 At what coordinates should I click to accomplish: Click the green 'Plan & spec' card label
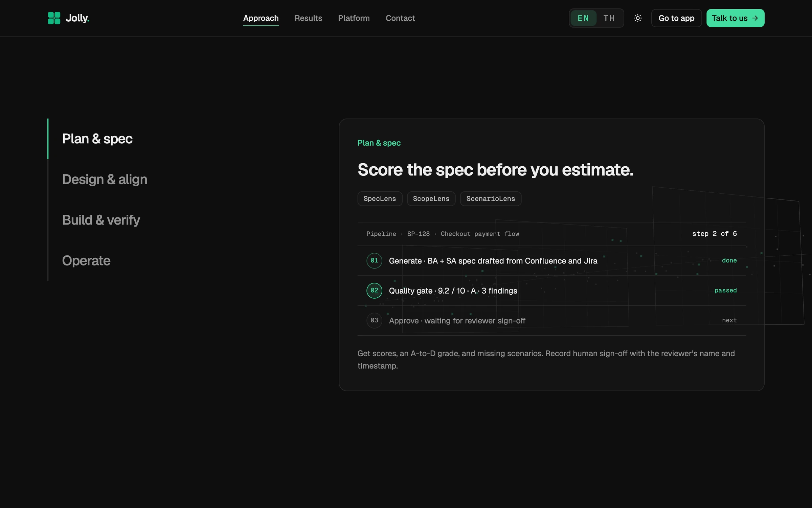point(379,143)
